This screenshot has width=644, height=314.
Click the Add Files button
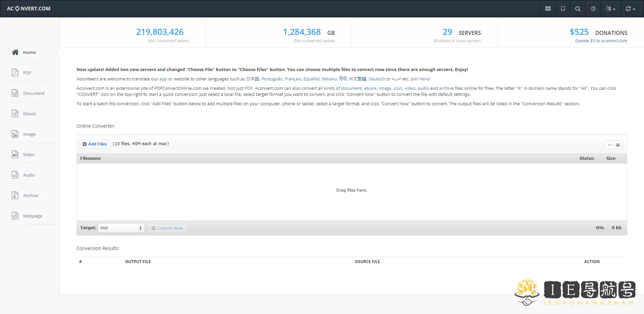tap(95, 144)
